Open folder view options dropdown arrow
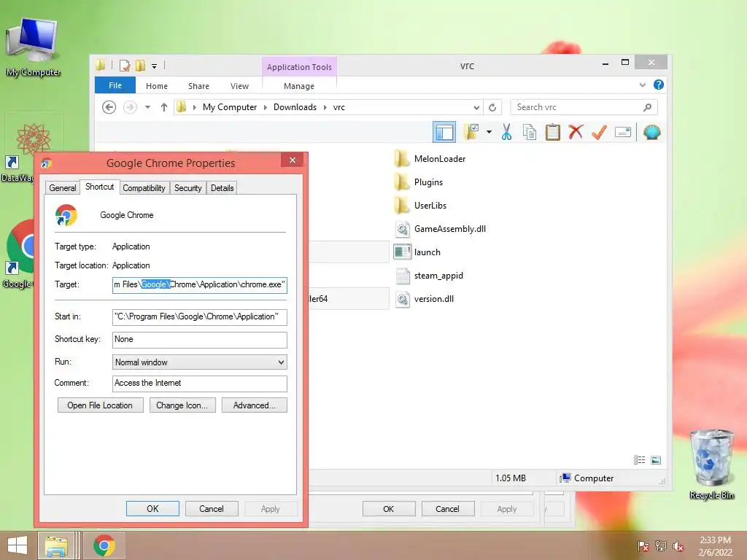 [489, 132]
